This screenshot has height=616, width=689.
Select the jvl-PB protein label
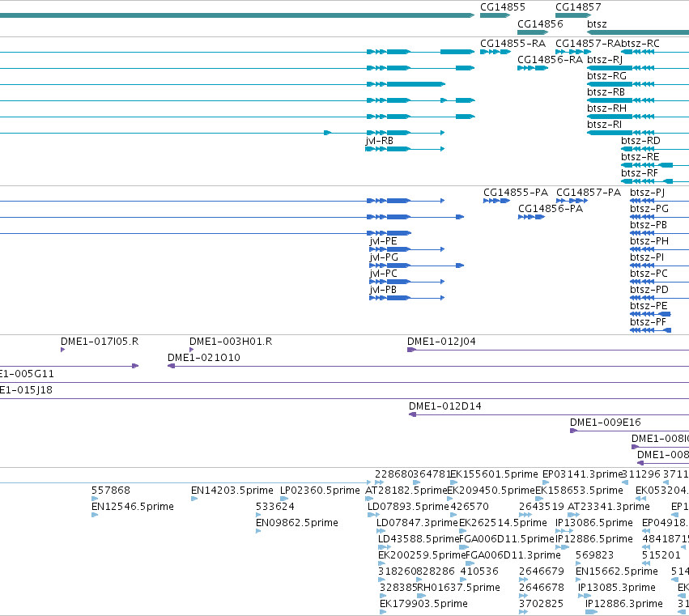coord(383,290)
